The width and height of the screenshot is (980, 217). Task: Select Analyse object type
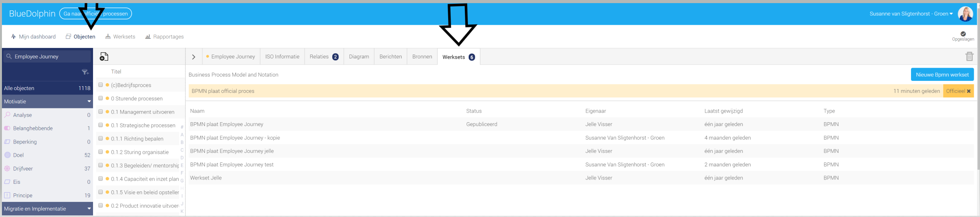[x=47, y=115]
